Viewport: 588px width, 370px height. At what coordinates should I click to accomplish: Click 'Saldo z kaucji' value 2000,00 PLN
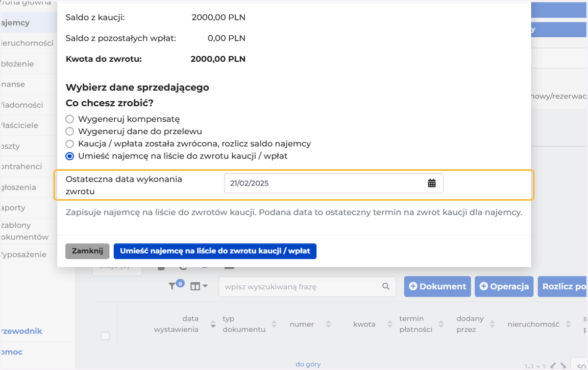pos(219,18)
